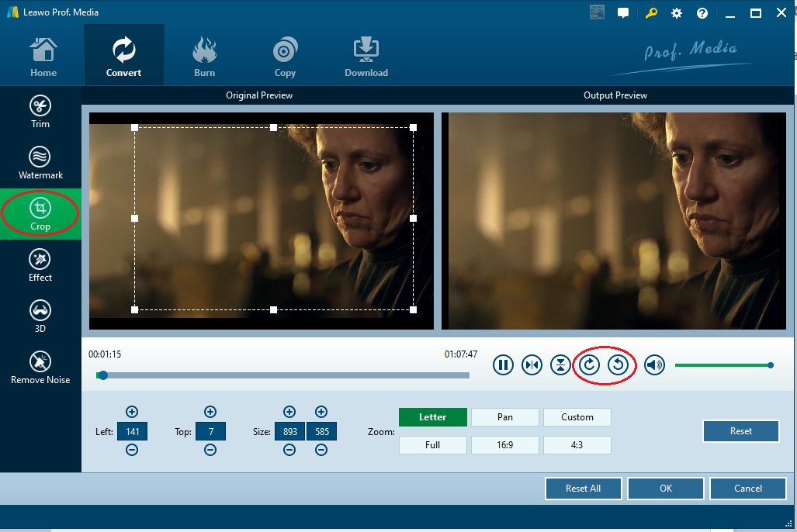Image resolution: width=797 pixels, height=532 pixels.
Task: Rotate video counterclockwise 90 degrees
Action: click(x=618, y=364)
